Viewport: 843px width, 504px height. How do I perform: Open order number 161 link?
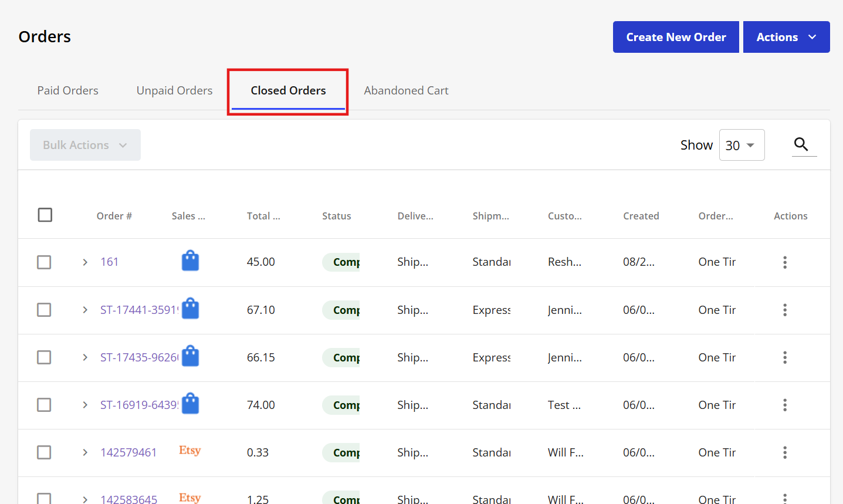pos(110,262)
